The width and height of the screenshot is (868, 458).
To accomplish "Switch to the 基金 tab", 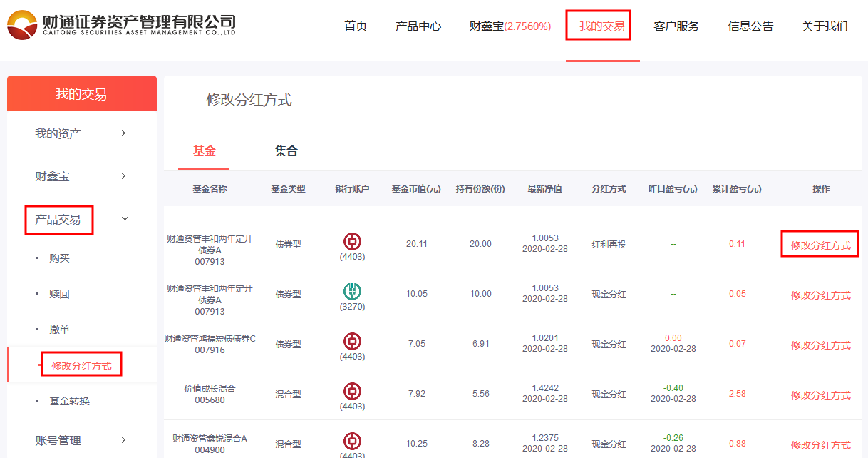I will click(205, 151).
